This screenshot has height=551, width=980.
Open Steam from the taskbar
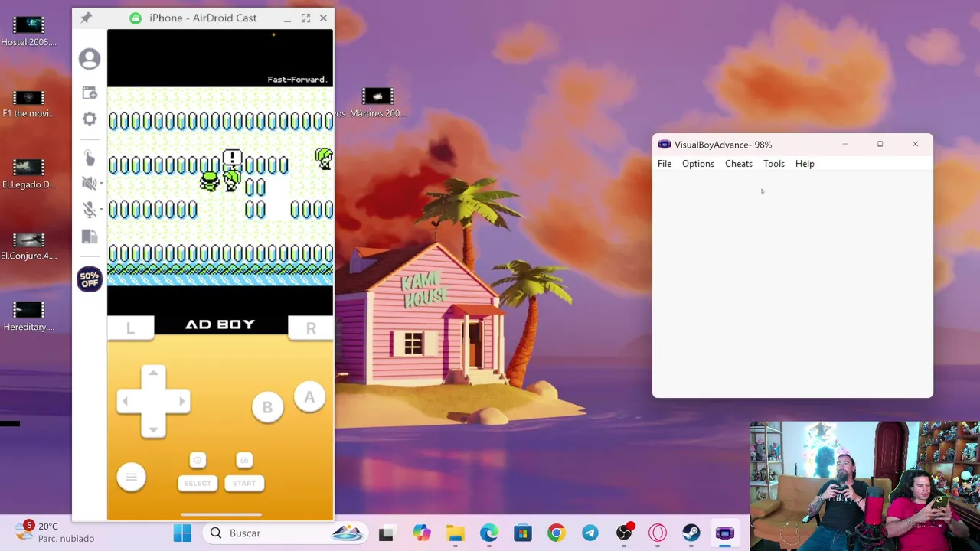(691, 533)
